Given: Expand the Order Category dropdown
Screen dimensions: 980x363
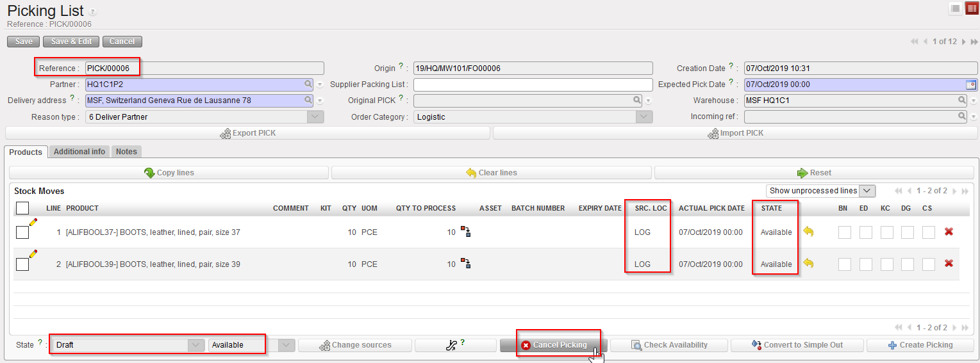Looking at the screenshot, I should pyautogui.click(x=644, y=117).
